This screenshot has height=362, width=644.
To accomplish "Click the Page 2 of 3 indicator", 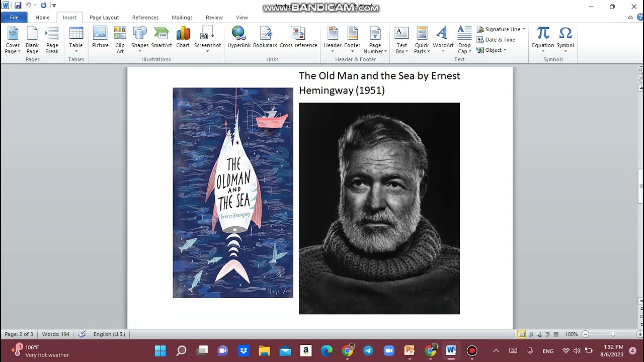I will click(19, 334).
